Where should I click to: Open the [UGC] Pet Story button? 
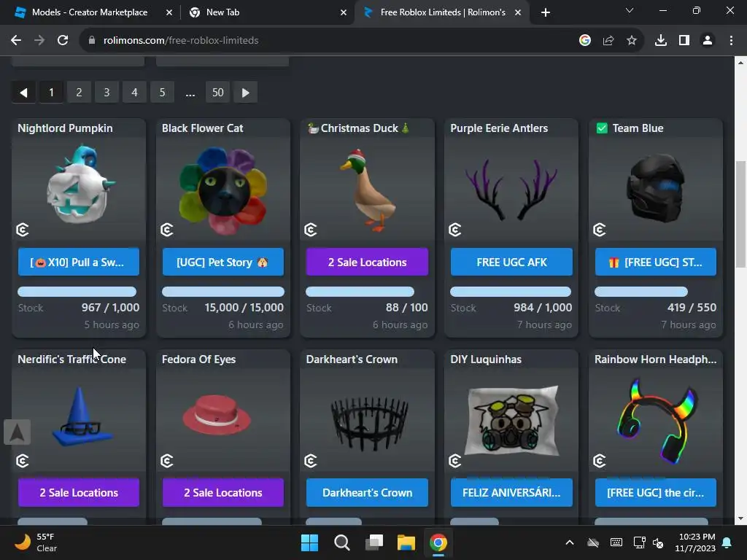pyautogui.click(x=223, y=262)
